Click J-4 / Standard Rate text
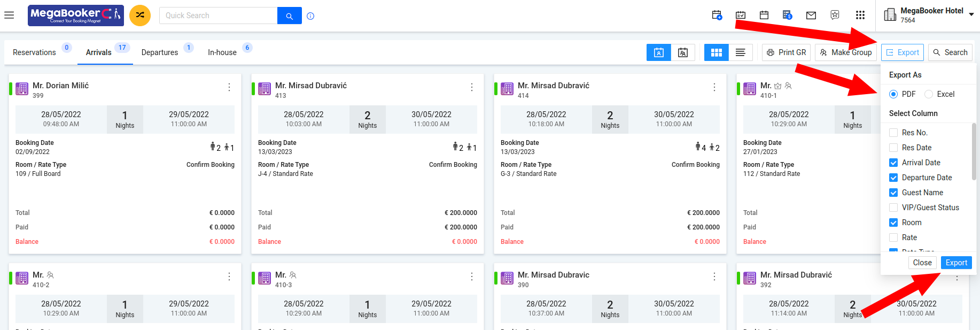 [x=285, y=174]
